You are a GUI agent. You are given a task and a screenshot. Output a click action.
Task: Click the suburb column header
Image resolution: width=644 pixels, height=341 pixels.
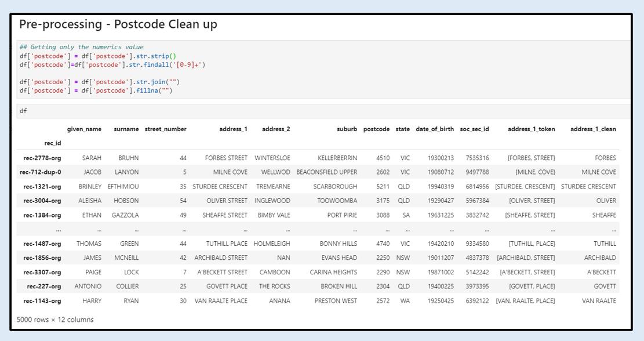click(x=347, y=129)
